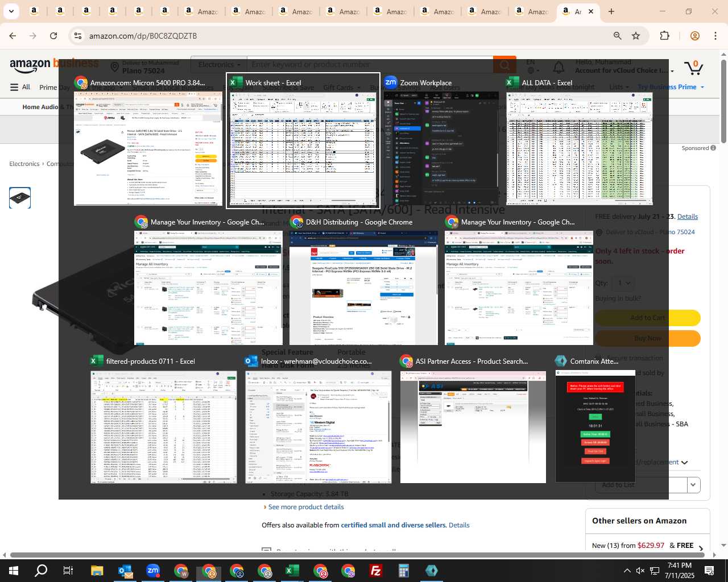Open Outlook from the taskbar
The image size is (728, 582).
coord(125,571)
